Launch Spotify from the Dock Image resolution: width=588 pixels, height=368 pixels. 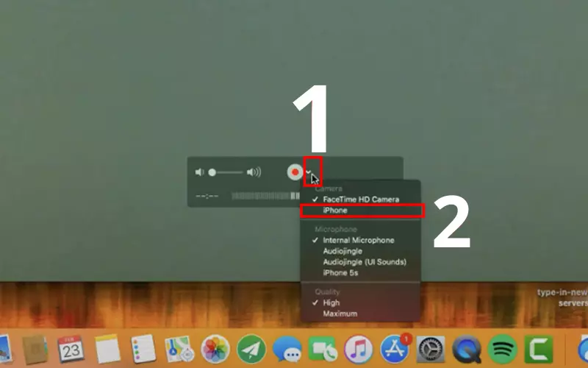503,349
